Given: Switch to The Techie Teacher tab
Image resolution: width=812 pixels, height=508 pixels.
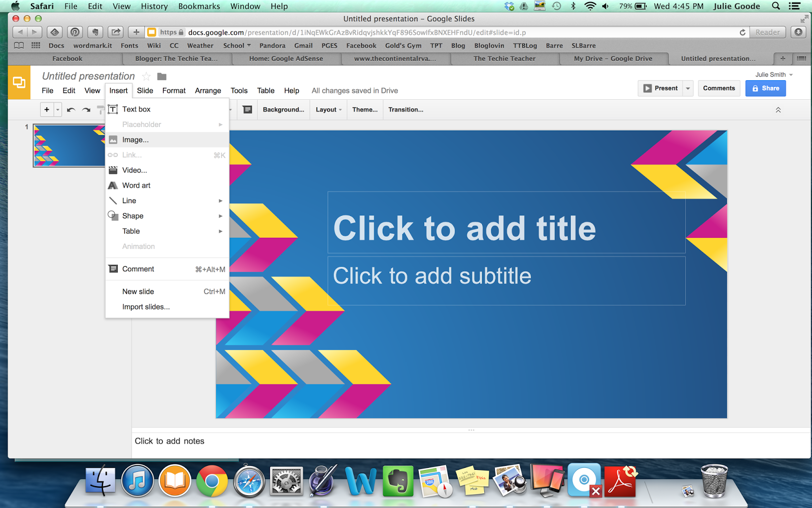Looking at the screenshot, I should coord(504,59).
